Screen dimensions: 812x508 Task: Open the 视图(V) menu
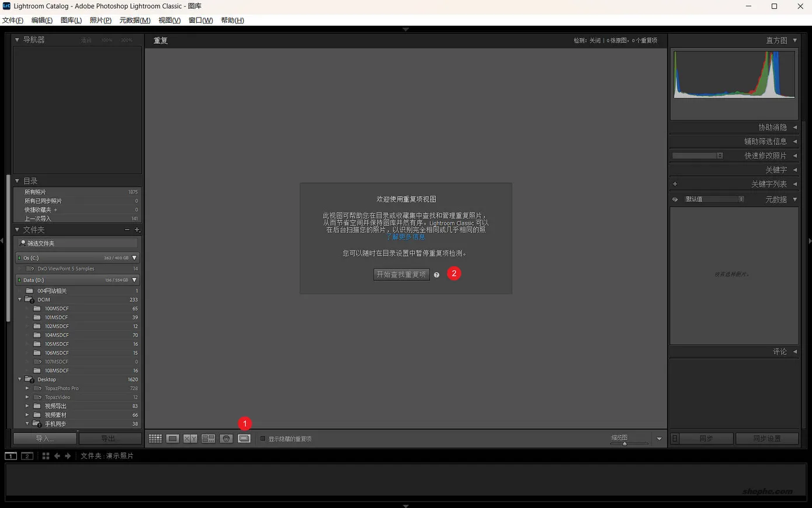coord(169,20)
